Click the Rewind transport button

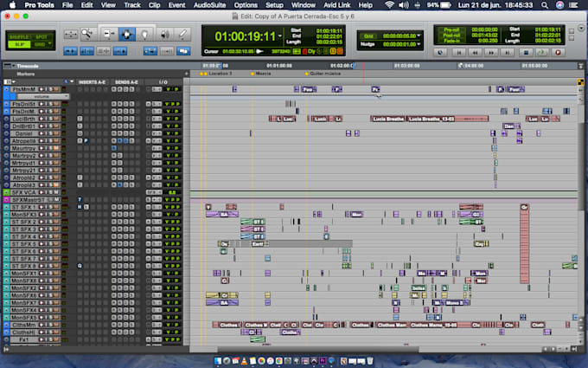[475, 53]
